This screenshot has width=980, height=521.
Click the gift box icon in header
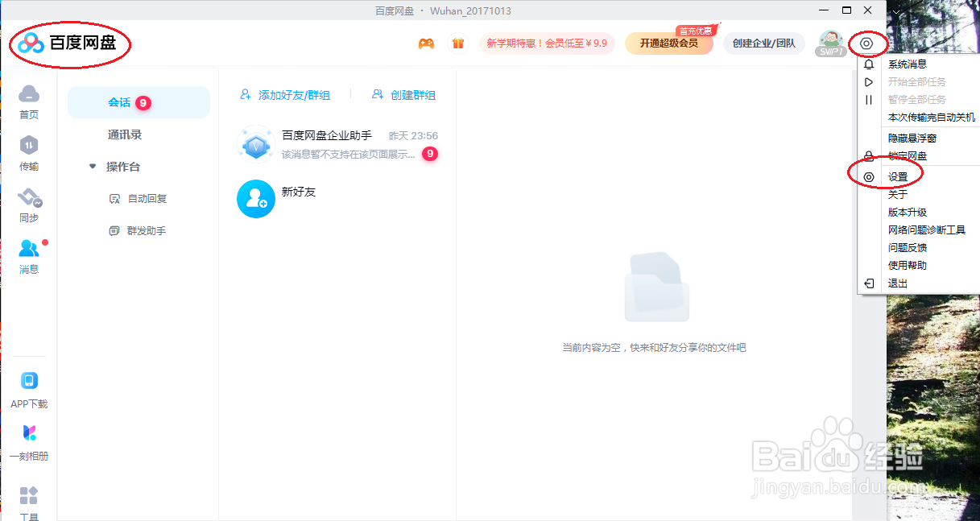coord(458,43)
